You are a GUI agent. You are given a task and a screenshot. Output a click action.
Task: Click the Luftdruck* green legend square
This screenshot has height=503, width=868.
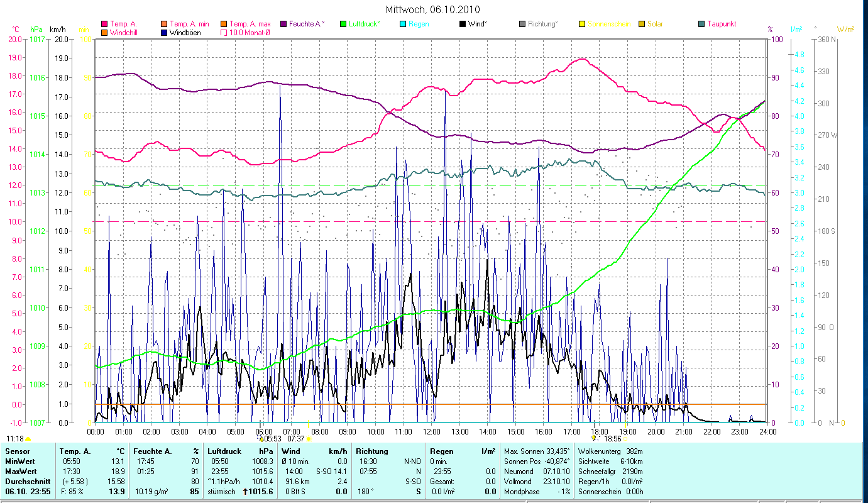(343, 24)
